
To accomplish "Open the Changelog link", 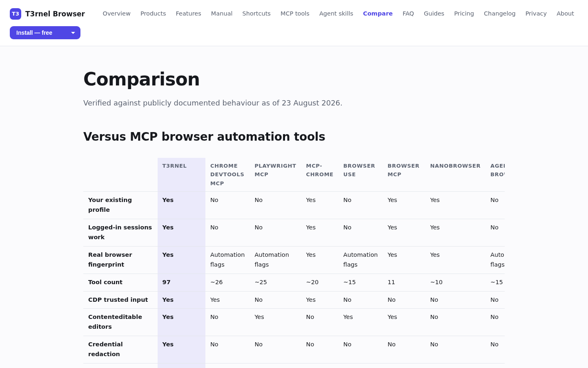I will (x=500, y=13).
